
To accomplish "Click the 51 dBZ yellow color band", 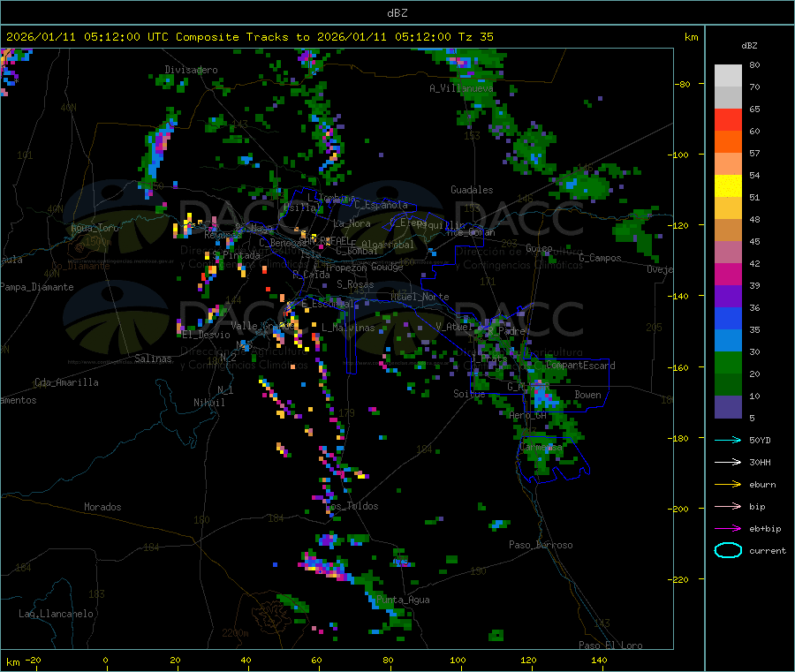I will coord(728,186).
